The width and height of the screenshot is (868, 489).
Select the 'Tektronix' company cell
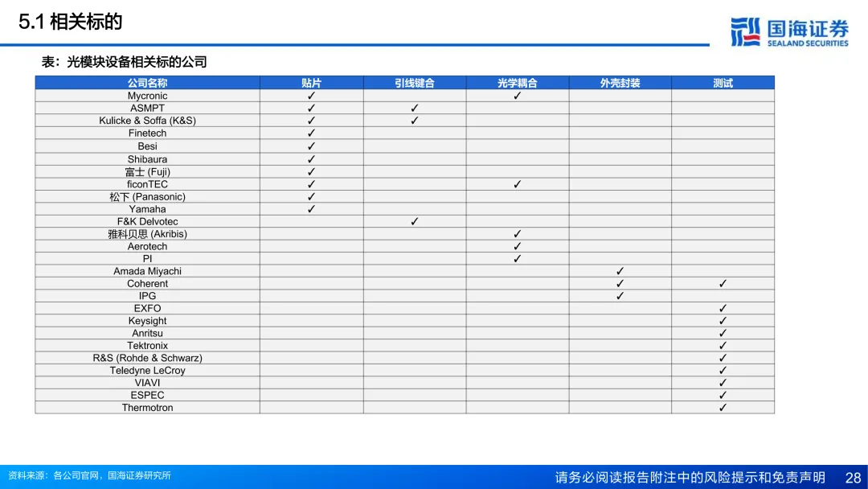coord(147,346)
